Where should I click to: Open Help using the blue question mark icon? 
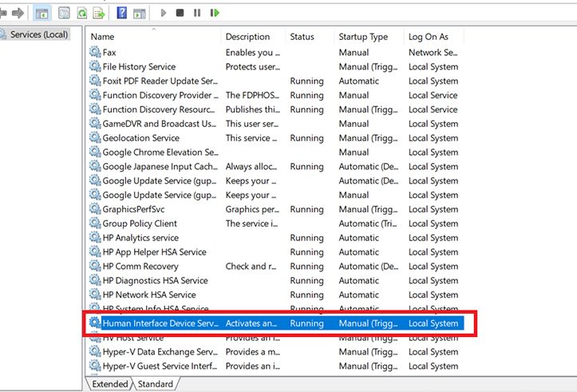pyautogui.click(x=122, y=13)
